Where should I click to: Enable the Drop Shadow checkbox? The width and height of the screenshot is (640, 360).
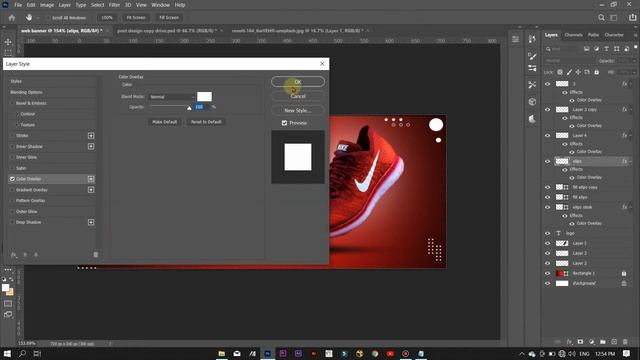(12, 222)
